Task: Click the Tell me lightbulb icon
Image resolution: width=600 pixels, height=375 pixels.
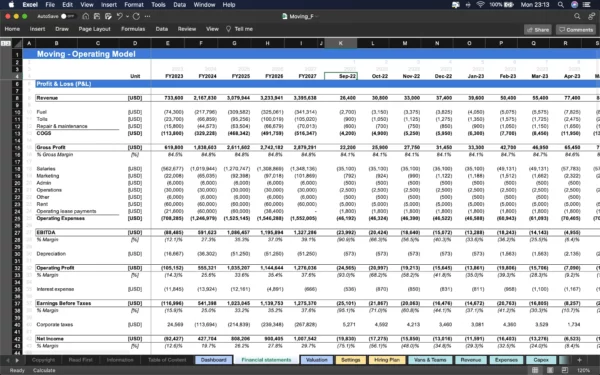Action: [x=228, y=29]
